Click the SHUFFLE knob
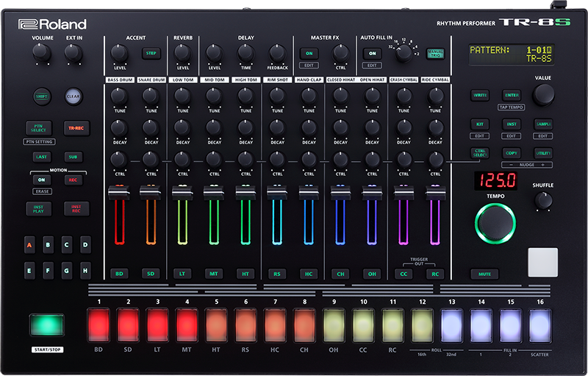The image size is (588, 376). 543,201
